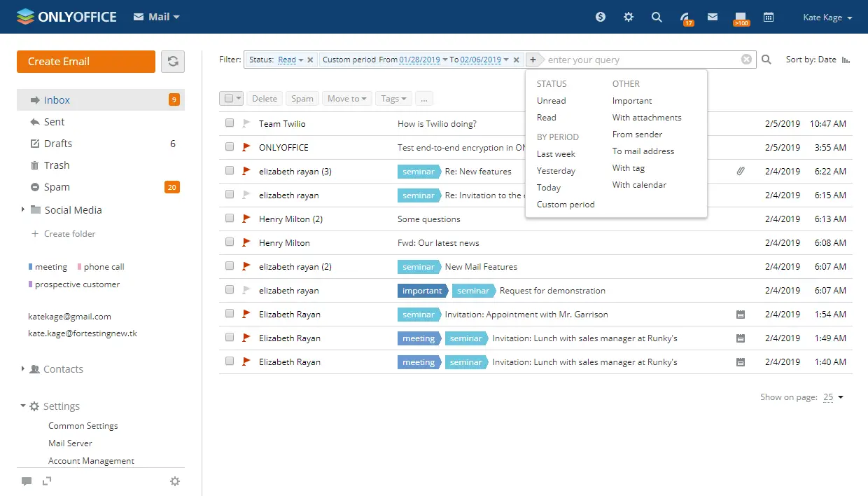Expand the Social Media folder

tap(23, 209)
